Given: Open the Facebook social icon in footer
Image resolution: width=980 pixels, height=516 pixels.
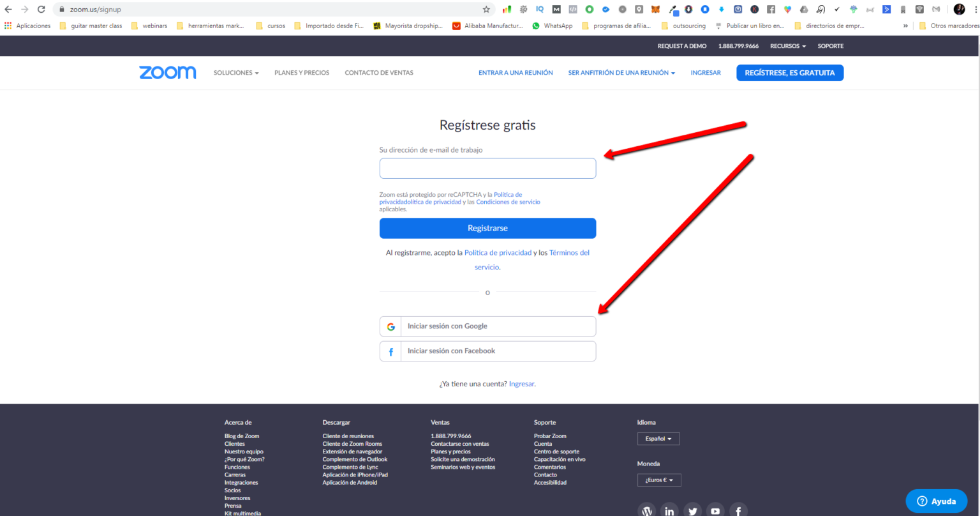Looking at the screenshot, I should point(738,510).
